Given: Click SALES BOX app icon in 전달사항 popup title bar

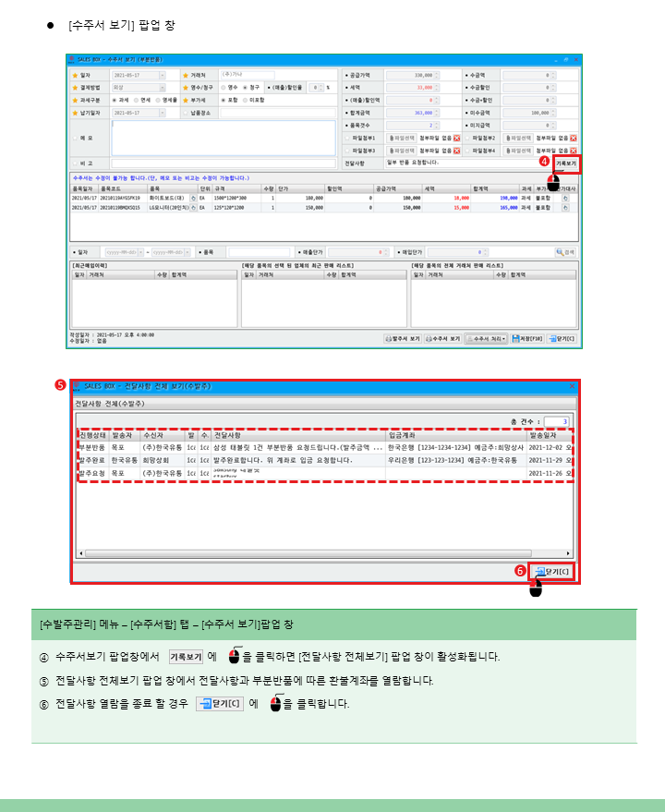Looking at the screenshot, I should (77, 386).
